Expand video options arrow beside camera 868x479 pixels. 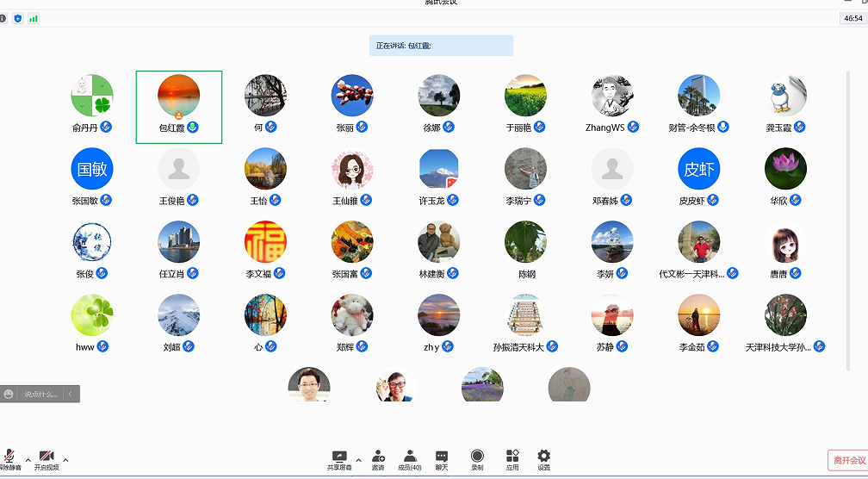tap(65, 459)
